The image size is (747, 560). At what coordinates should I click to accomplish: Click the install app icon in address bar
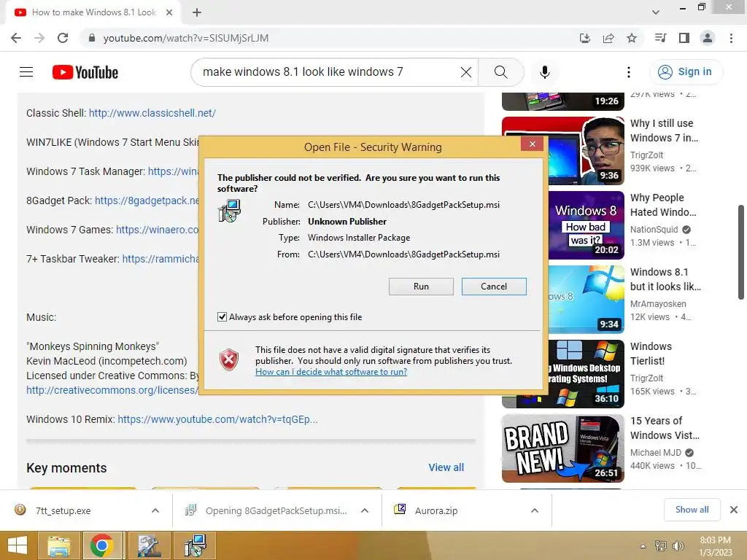[584, 38]
